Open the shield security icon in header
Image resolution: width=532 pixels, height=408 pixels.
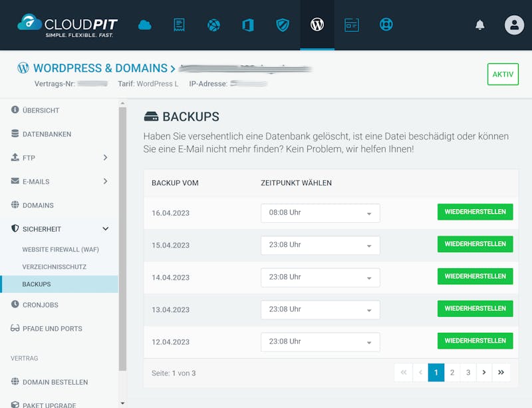283,25
